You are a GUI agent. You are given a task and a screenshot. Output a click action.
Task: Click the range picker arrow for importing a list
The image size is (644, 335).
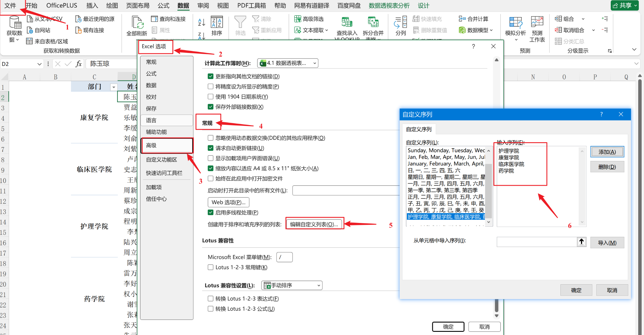[x=582, y=242]
